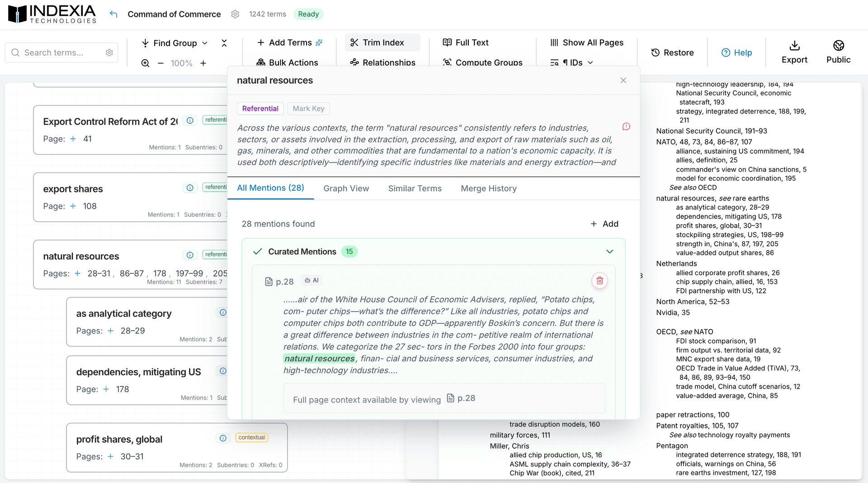Make the index Public
Image resolution: width=868 pixels, height=483 pixels.
click(x=838, y=52)
